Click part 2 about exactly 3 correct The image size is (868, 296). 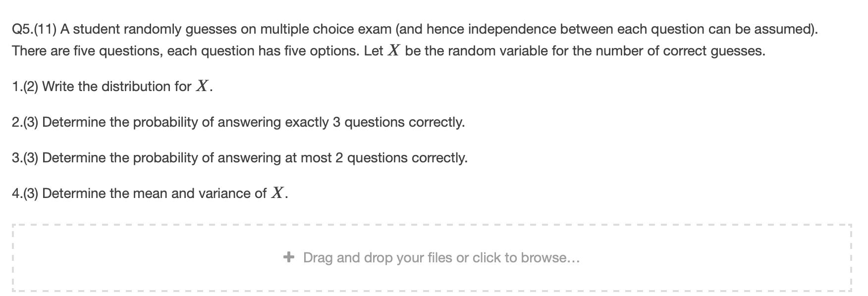pyautogui.click(x=238, y=121)
